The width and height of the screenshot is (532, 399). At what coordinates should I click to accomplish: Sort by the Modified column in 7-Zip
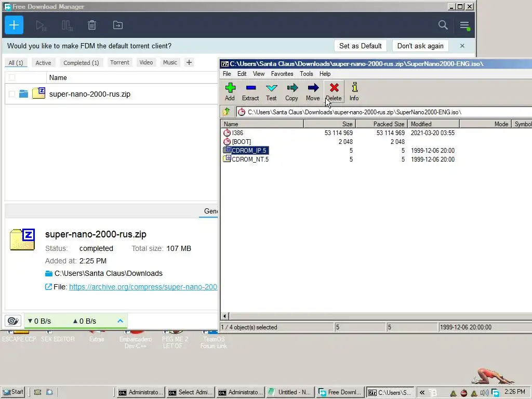click(434, 124)
